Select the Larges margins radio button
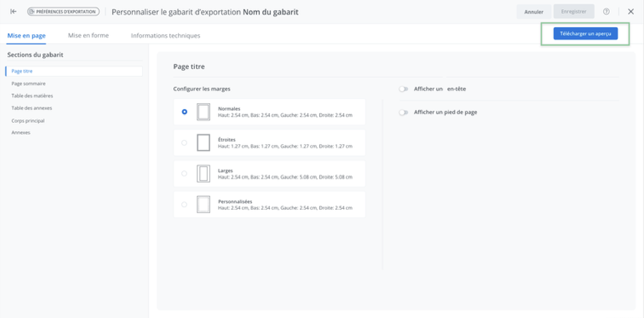The height and width of the screenshot is (318, 644). click(184, 174)
